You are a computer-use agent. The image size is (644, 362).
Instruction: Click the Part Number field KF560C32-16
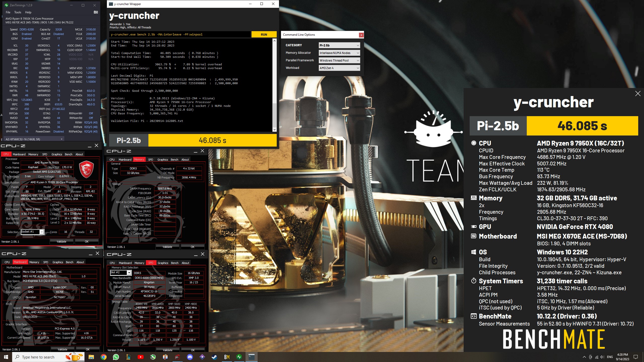tap(149, 292)
